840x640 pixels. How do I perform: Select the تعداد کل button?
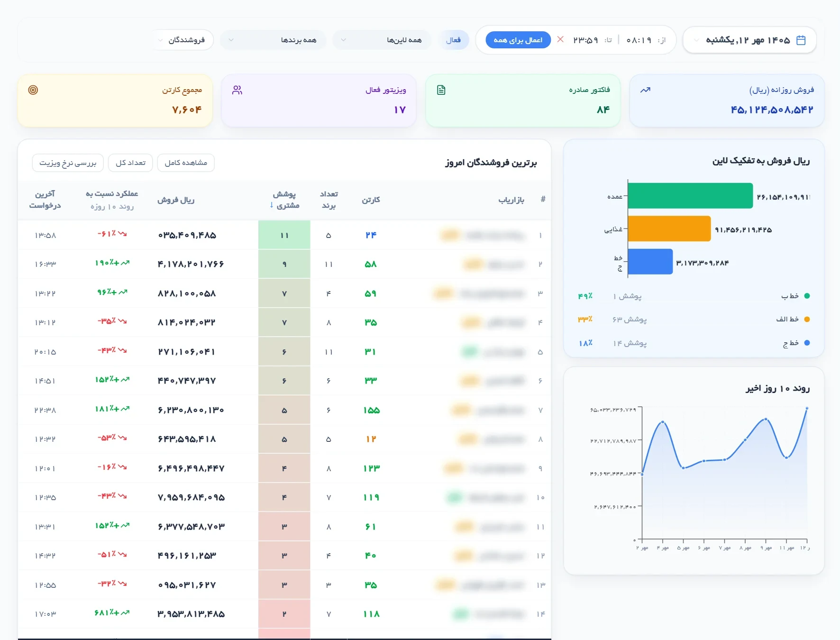coord(131,163)
